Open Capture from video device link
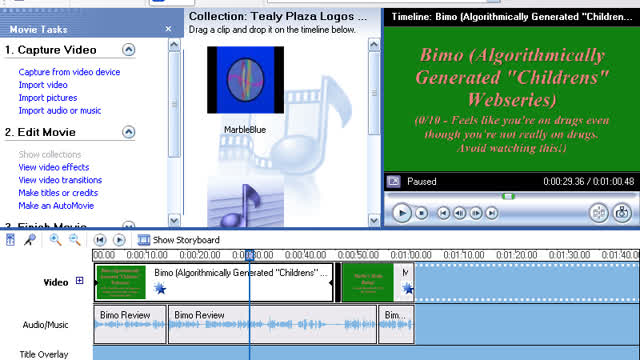 [69, 72]
